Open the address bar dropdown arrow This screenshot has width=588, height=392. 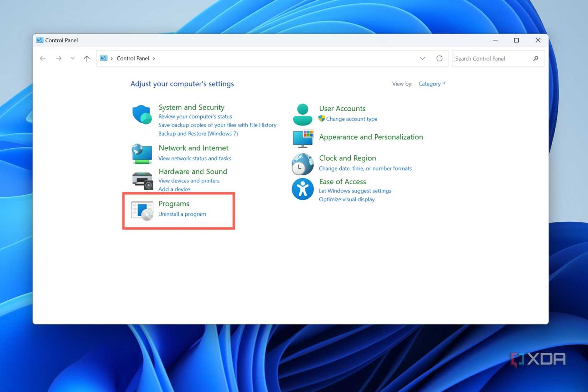point(422,58)
